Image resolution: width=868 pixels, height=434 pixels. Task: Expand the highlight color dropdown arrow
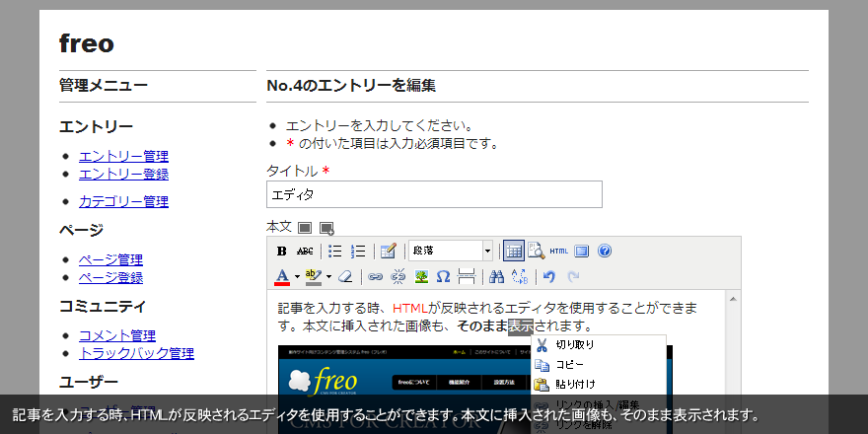coord(329,277)
